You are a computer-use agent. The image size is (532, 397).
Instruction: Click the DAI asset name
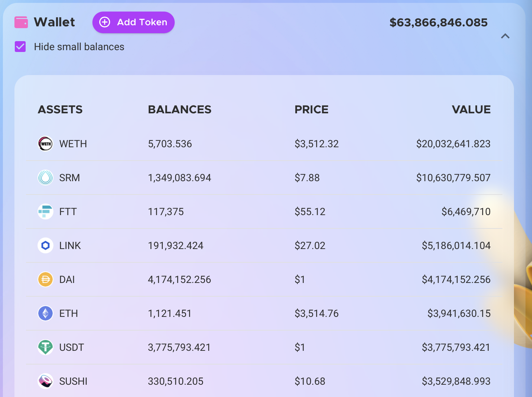click(67, 279)
